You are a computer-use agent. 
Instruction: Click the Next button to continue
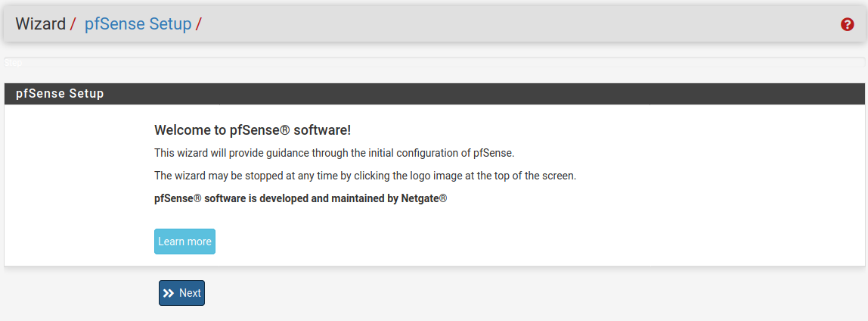(x=181, y=293)
